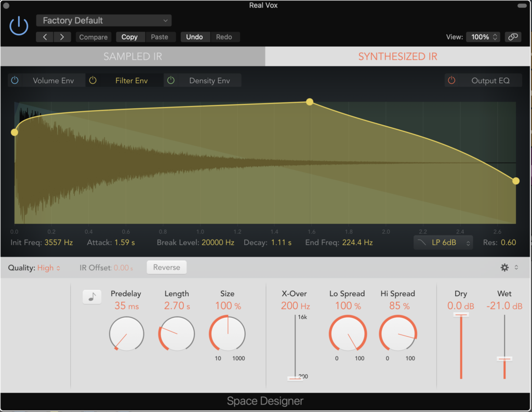This screenshot has width=532, height=412.
Task: Click the Undo button
Action: pyautogui.click(x=194, y=37)
